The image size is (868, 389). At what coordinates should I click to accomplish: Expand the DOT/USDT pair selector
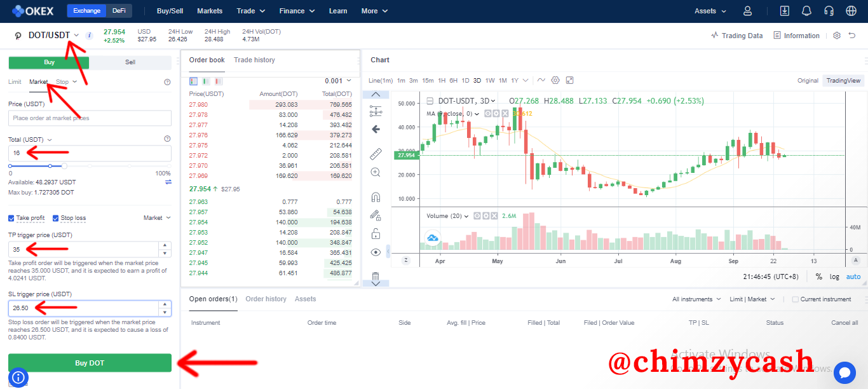tap(76, 35)
